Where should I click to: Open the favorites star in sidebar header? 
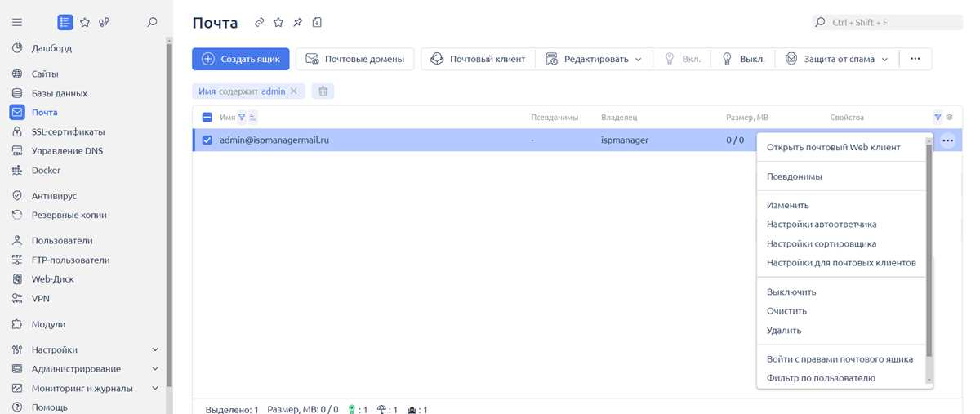pyautogui.click(x=85, y=23)
